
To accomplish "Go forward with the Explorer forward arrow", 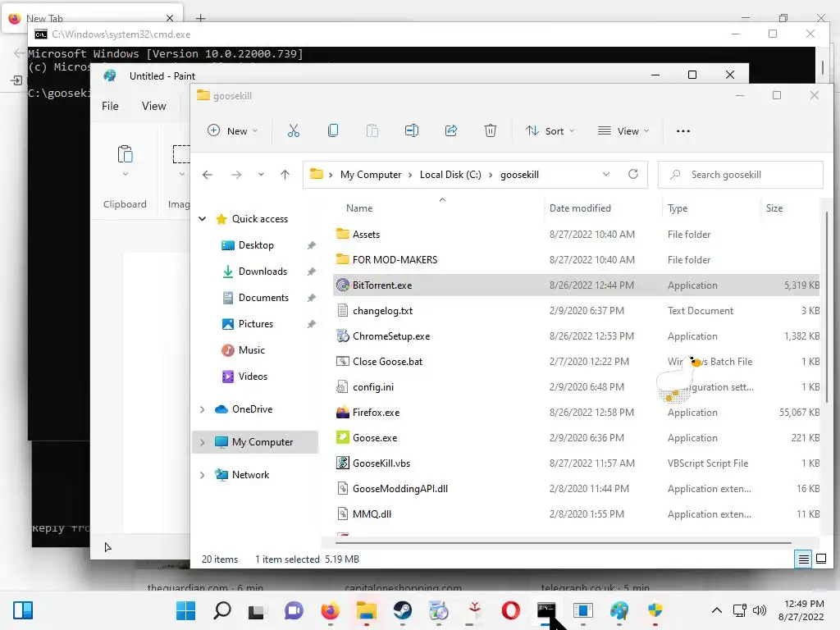I will click(236, 175).
